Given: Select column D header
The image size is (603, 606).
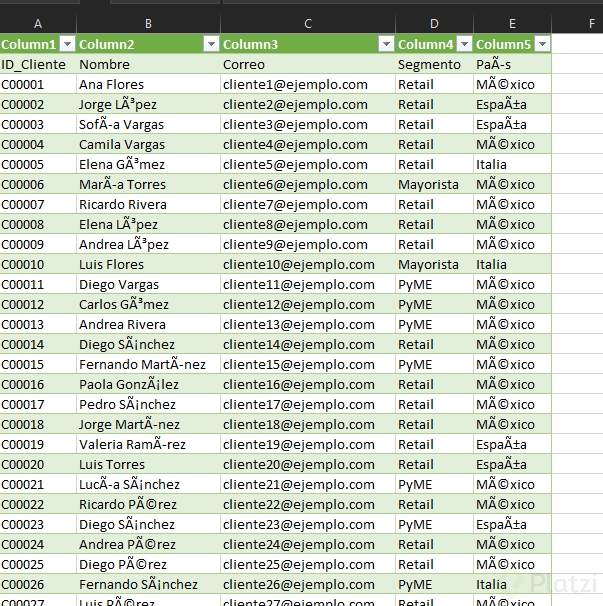Looking at the screenshot, I should pyautogui.click(x=434, y=24).
